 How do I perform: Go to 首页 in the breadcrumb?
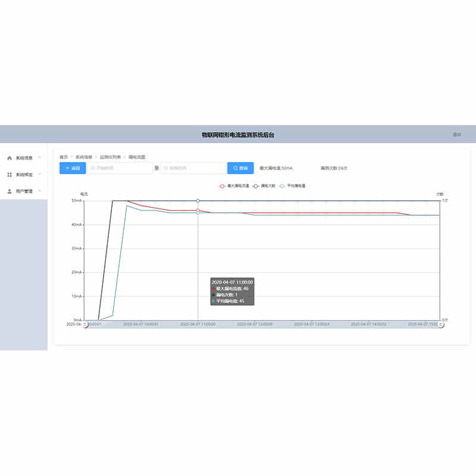(x=64, y=157)
